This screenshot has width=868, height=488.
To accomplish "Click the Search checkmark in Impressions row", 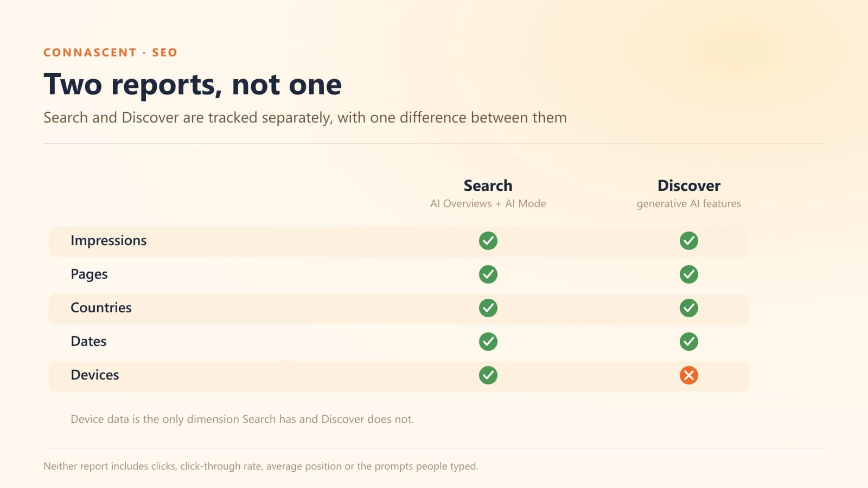I will (488, 241).
